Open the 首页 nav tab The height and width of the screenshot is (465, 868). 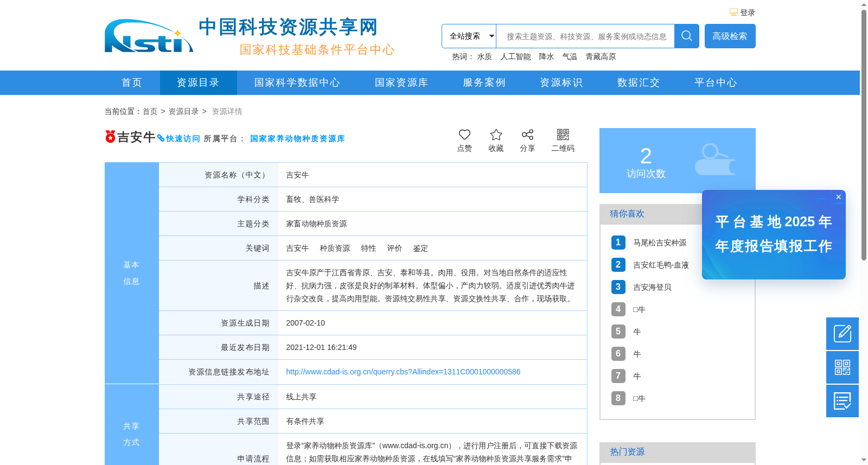[132, 82]
